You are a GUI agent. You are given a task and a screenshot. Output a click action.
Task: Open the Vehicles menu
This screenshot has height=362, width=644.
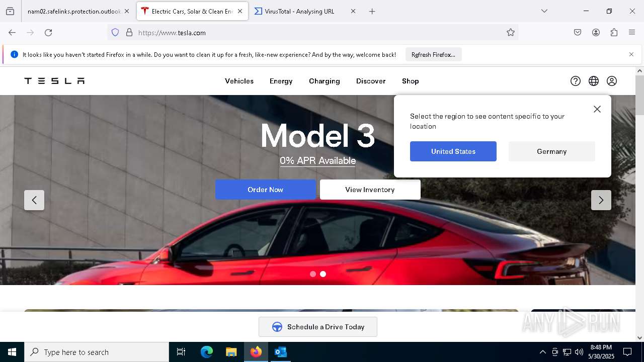pyautogui.click(x=239, y=81)
